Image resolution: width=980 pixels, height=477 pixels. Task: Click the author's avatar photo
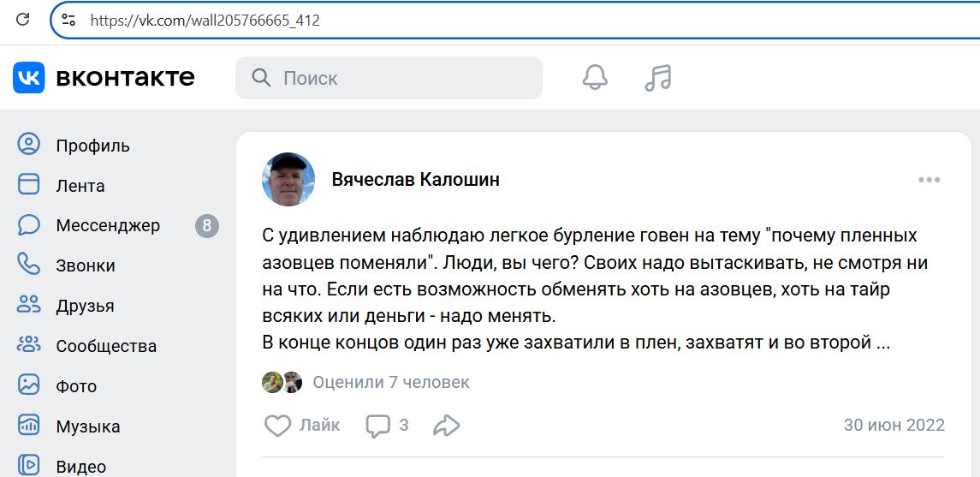pyautogui.click(x=288, y=180)
